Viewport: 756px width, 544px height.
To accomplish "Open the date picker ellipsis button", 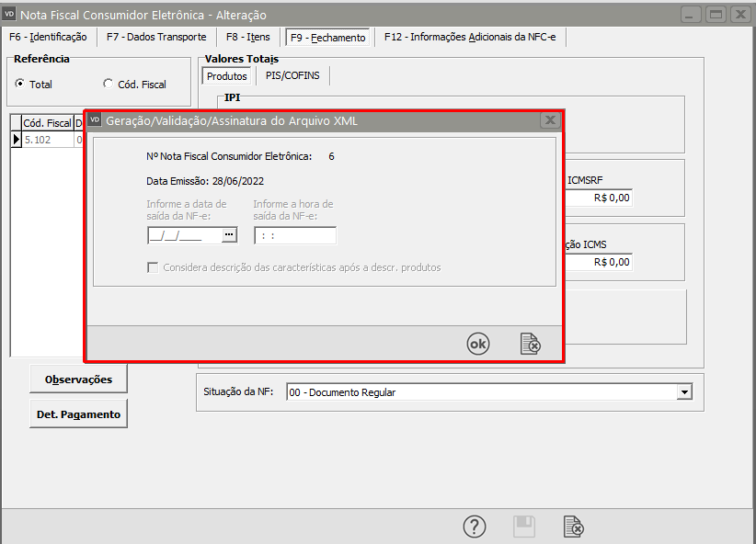I will [229, 235].
